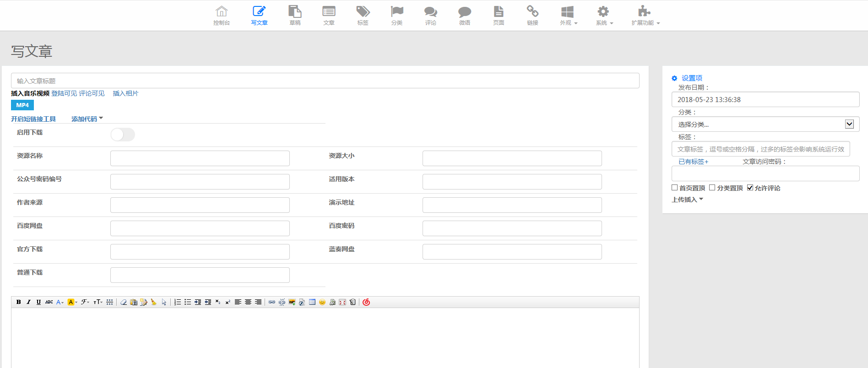Open the 选择分类 category dropdown

click(x=765, y=124)
